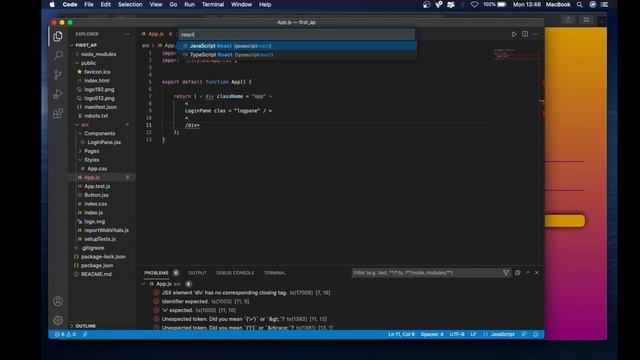
Task: Click the feedback icon in status bar
Action: [x=524, y=334]
